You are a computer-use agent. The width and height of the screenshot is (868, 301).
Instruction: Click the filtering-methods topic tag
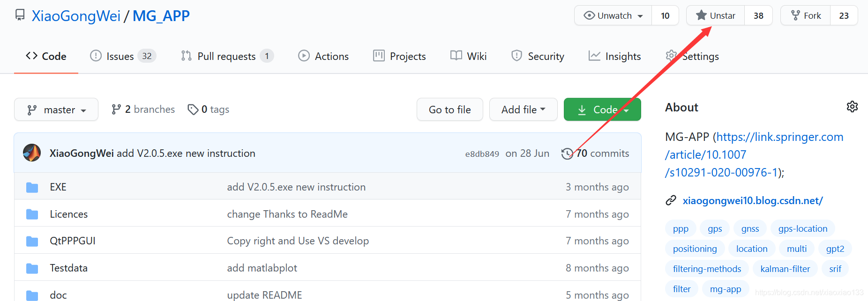click(707, 269)
